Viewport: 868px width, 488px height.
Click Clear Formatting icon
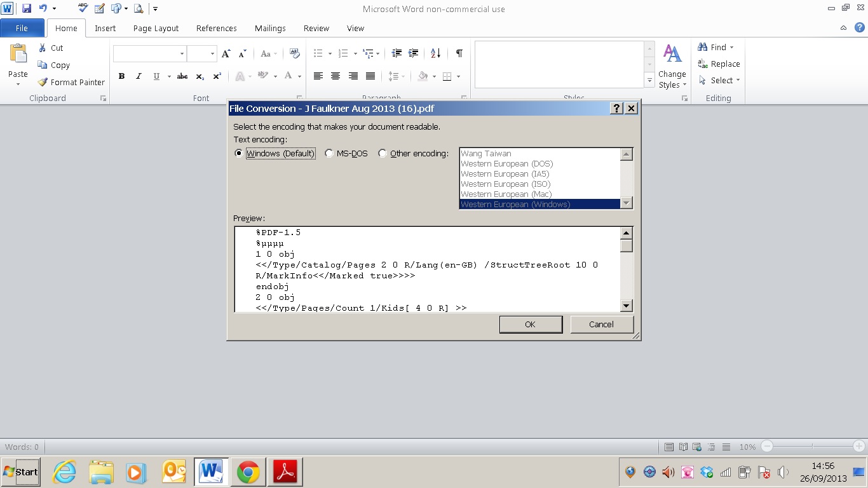(294, 54)
